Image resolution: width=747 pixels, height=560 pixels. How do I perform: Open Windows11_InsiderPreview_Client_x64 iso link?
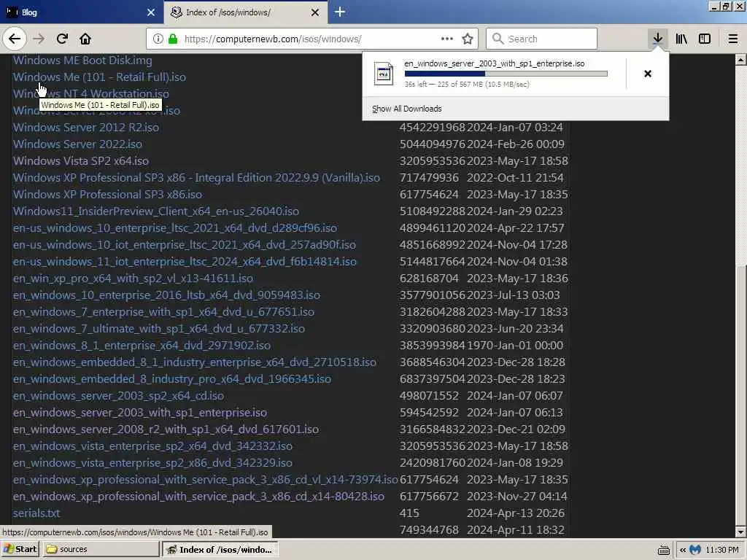click(x=156, y=211)
